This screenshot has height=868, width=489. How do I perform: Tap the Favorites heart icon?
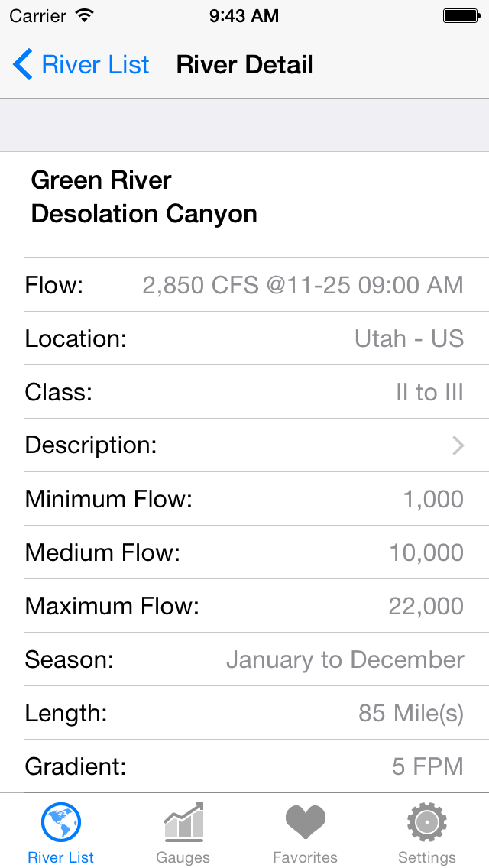[x=306, y=822]
